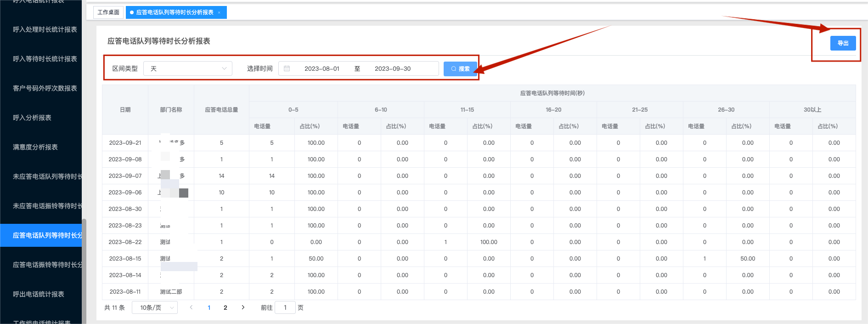
Task: Click 11-15 占比 100.00 in 2023-08-22 row
Action: (489, 242)
